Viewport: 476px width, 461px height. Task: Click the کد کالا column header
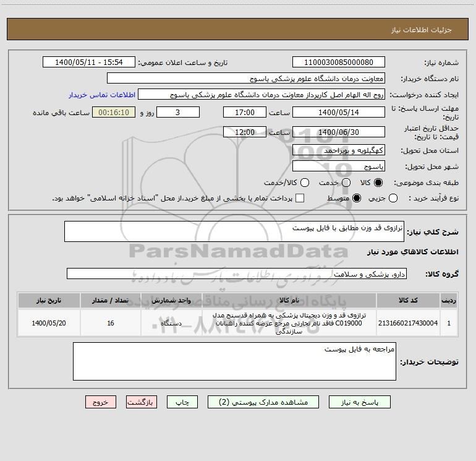pyautogui.click(x=408, y=300)
